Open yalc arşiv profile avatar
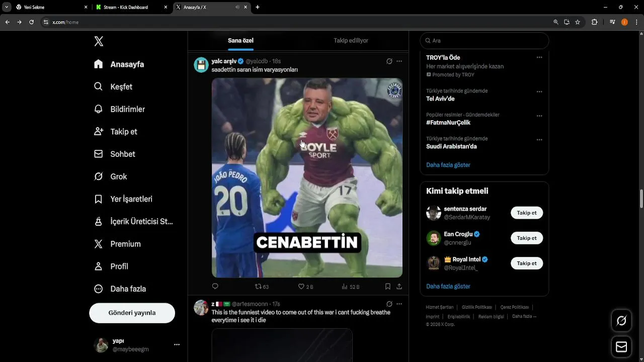The image size is (644, 362). click(201, 65)
